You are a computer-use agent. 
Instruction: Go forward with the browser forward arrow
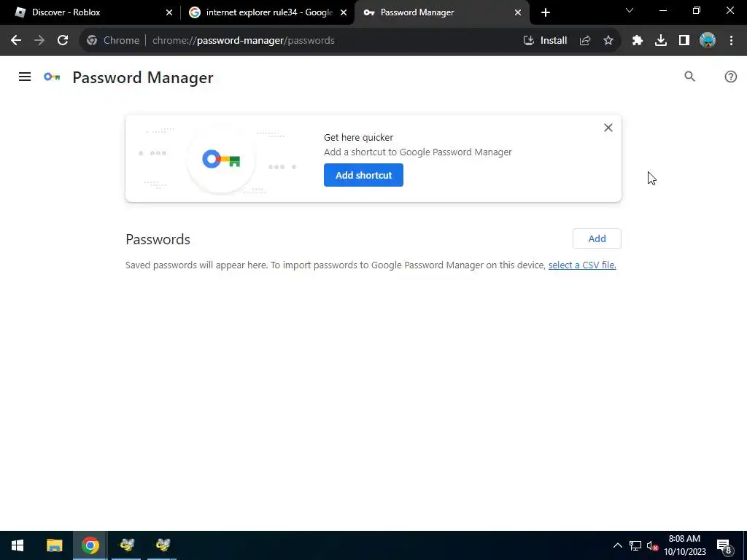(x=39, y=41)
